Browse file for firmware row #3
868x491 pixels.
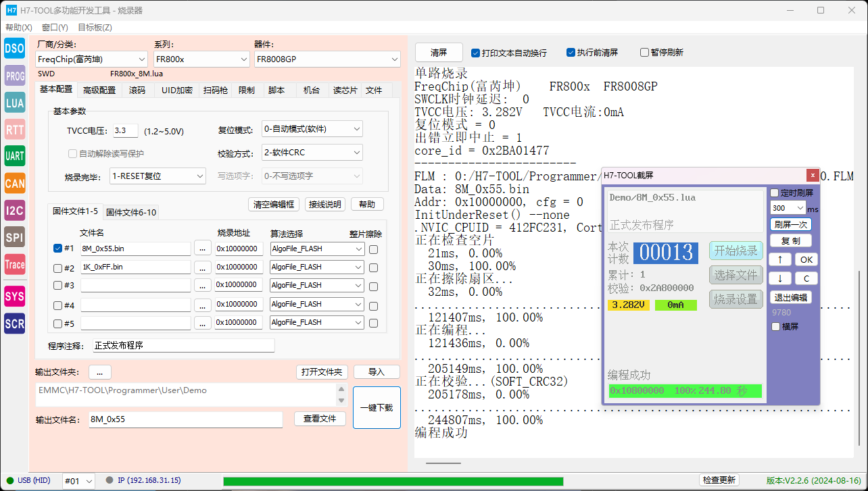[x=202, y=285]
